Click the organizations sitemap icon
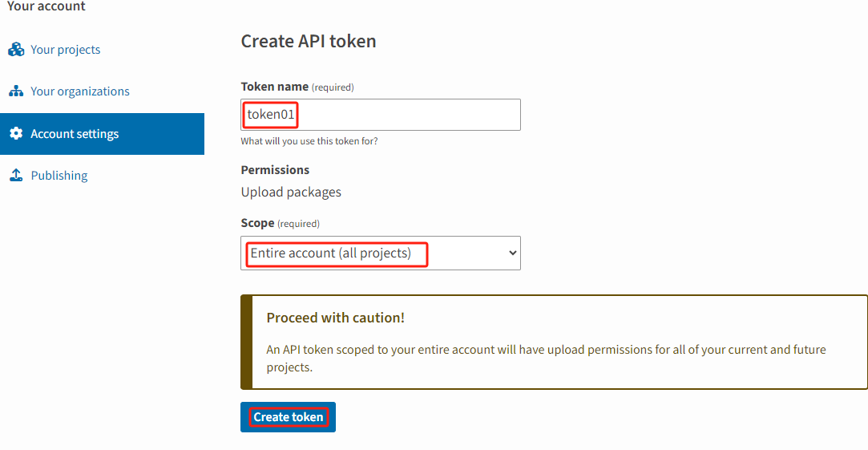The height and width of the screenshot is (450, 868). 16,91
